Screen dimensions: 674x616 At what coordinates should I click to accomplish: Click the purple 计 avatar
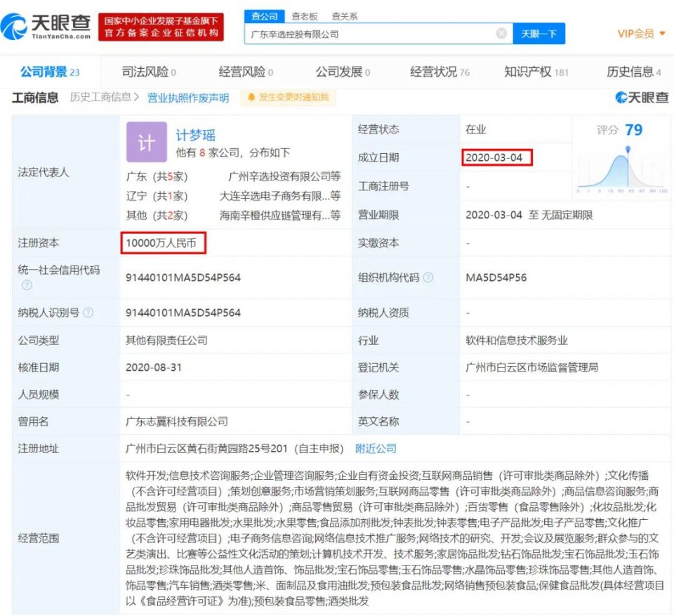[147, 141]
